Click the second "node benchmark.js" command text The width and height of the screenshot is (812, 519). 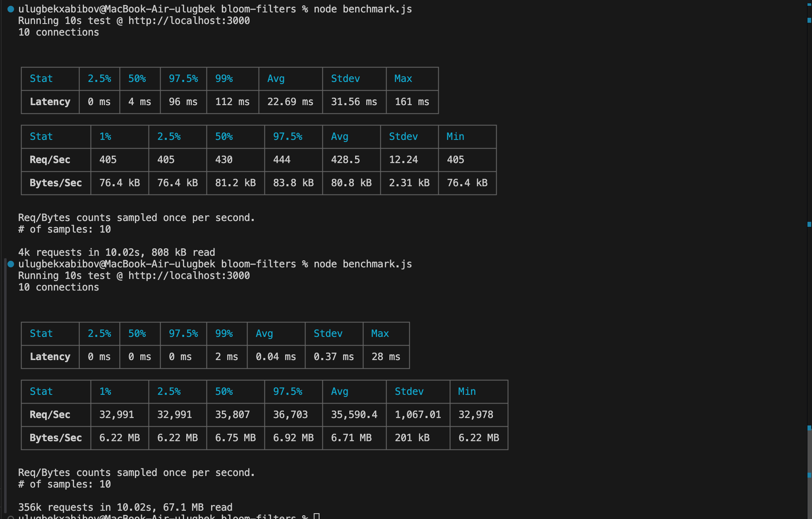[x=363, y=264]
